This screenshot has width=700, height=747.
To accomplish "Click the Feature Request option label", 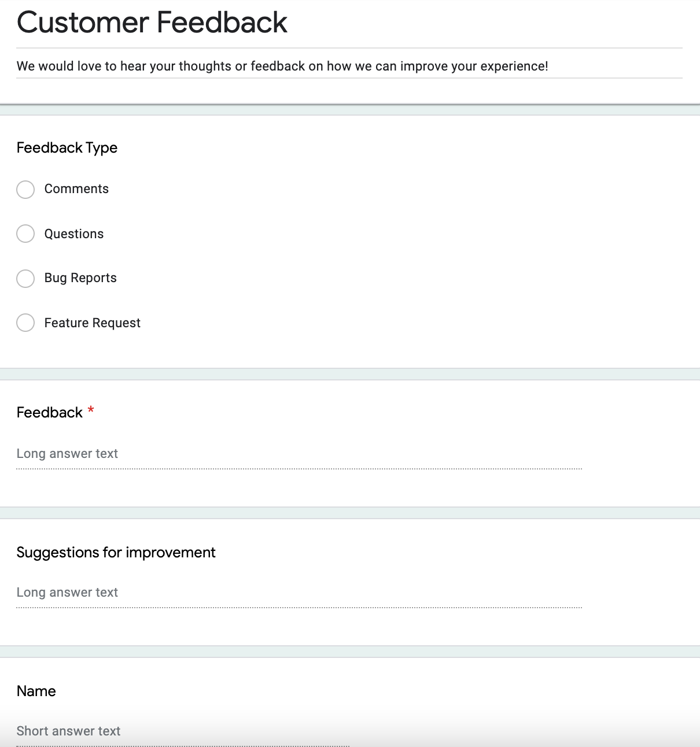I will 93,323.
